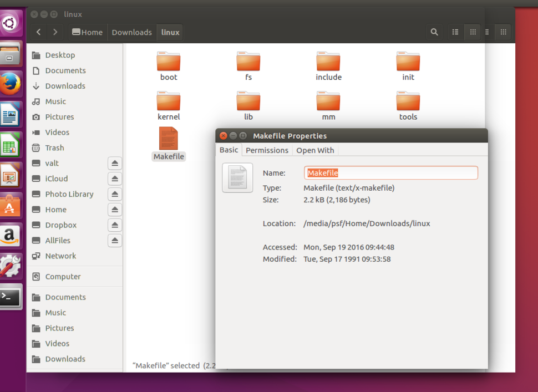Open LibreOffice Writer from the dock

pyautogui.click(x=11, y=114)
